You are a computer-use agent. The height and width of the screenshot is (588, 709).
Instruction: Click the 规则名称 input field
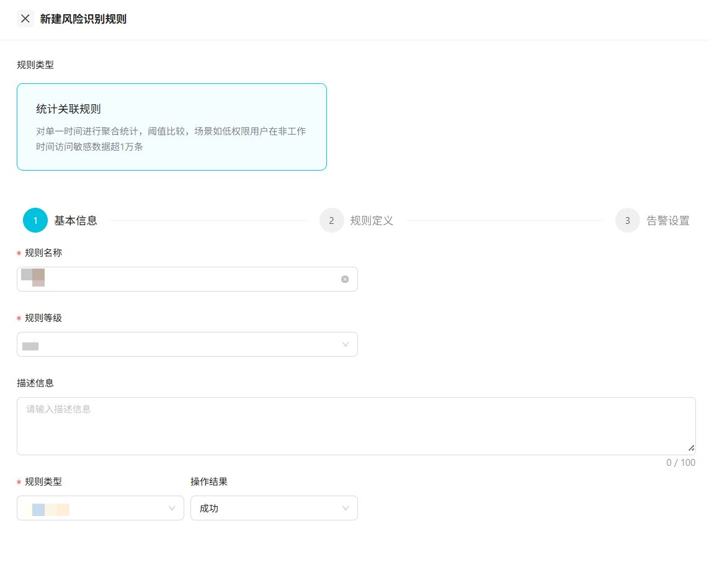coord(187,279)
